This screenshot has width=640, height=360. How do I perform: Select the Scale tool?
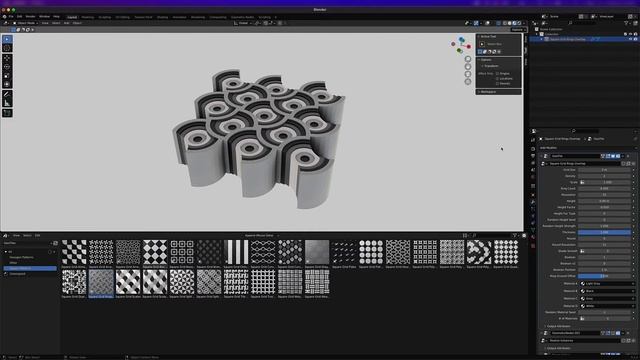(x=7, y=76)
